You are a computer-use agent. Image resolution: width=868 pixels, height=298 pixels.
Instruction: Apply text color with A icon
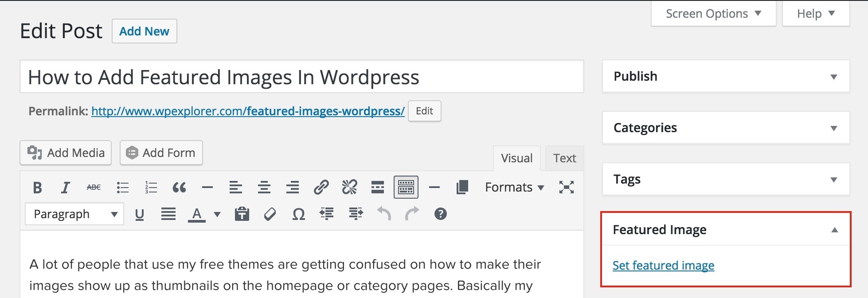[x=197, y=215]
